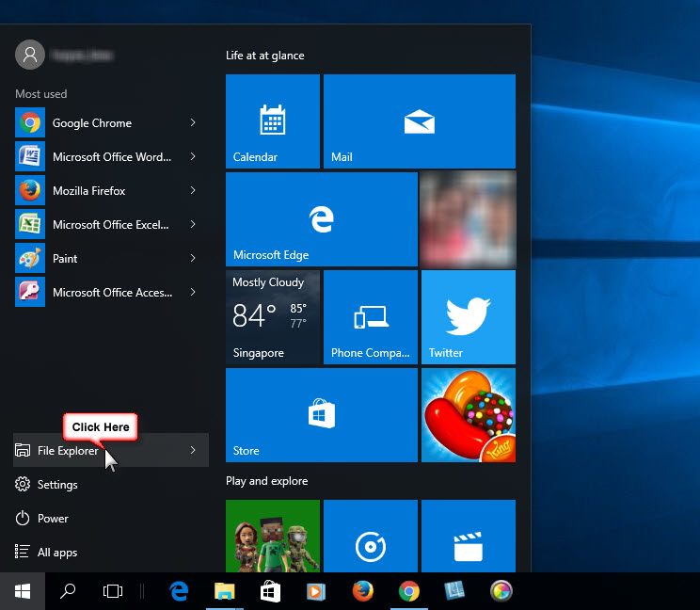Open the Store tile
The width and height of the screenshot is (700, 610).
[x=322, y=415]
